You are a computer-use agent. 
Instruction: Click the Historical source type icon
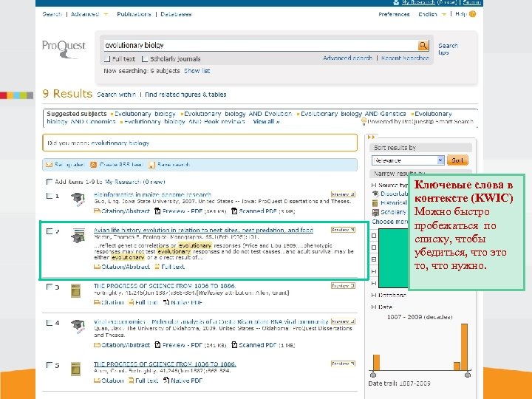(375, 203)
